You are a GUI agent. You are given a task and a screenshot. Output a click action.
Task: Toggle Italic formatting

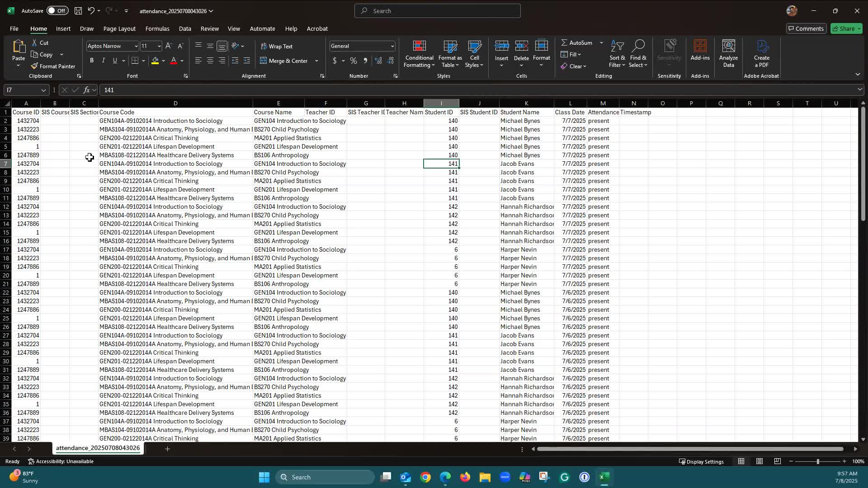click(x=103, y=61)
